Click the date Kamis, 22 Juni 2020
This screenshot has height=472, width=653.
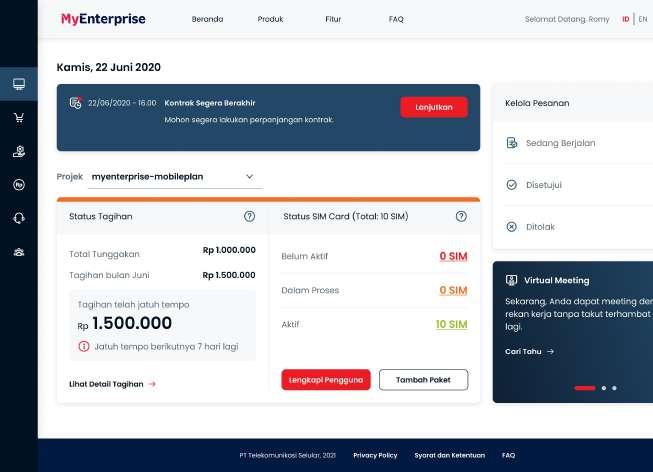[x=109, y=67]
